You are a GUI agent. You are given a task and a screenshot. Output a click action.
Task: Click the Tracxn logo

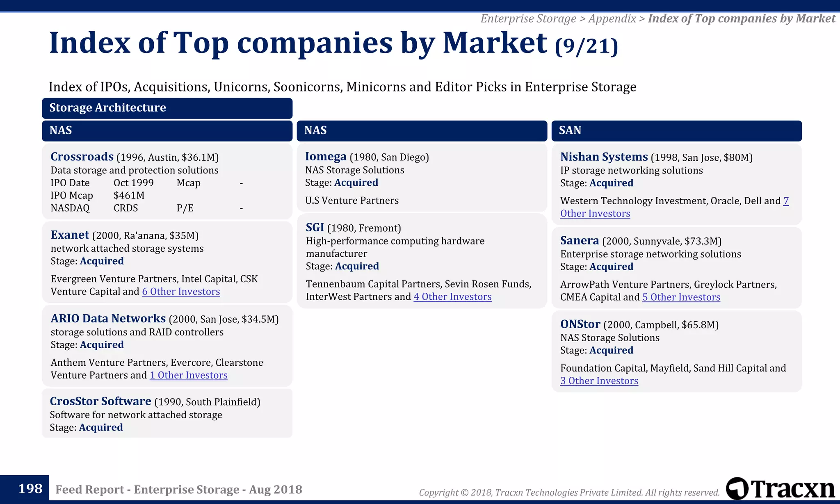click(780, 488)
